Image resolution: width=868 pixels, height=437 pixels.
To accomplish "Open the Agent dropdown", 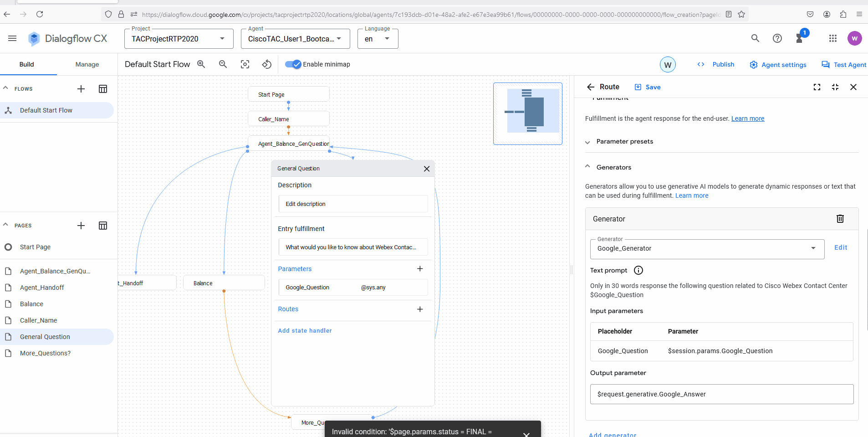I will [x=296, y=39].
